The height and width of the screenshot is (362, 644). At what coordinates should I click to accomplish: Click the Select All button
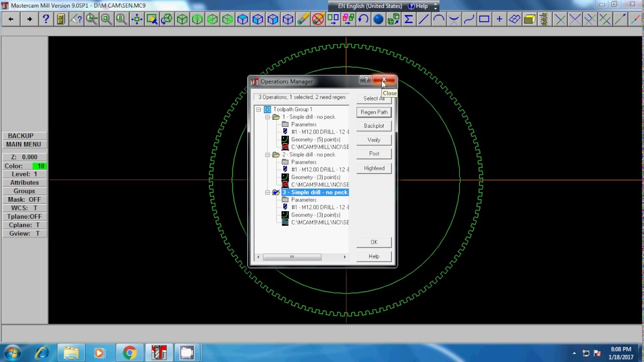(x=374, y=99)
